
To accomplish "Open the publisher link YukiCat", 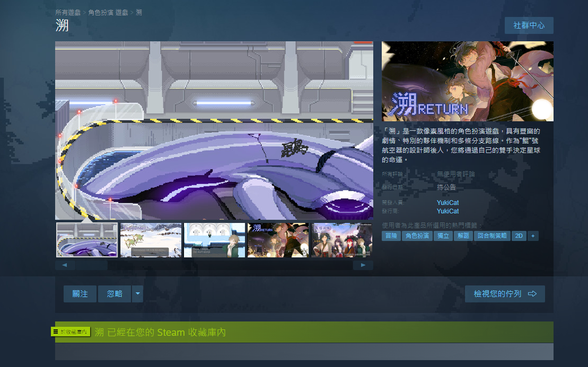I will (447, 211).
